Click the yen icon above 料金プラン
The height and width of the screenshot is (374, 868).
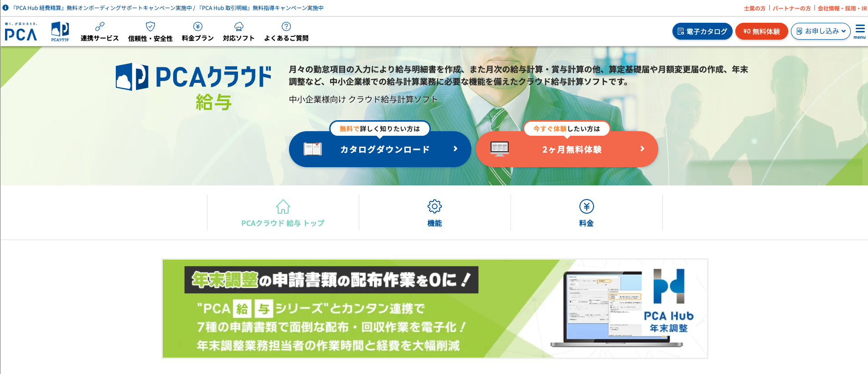[198, 26]
